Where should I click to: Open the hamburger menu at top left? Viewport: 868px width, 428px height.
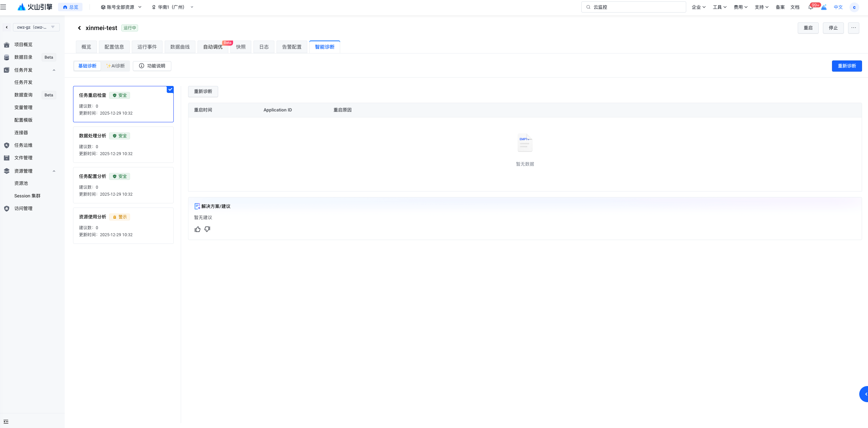pyautogui.click(x=3, y=7)
